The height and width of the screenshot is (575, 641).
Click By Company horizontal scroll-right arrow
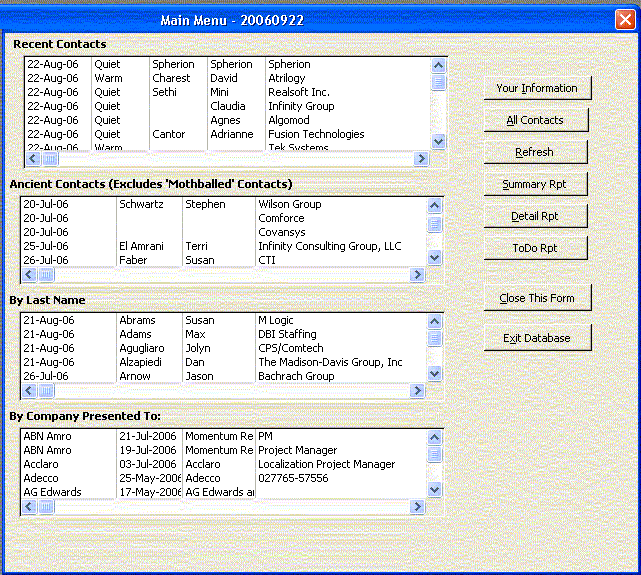click(x=417, y=507)
